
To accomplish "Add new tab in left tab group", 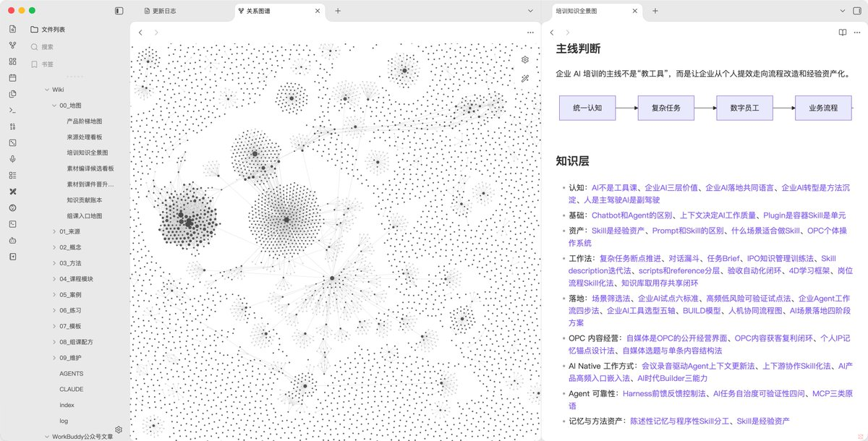I will (x=338, y=11).
